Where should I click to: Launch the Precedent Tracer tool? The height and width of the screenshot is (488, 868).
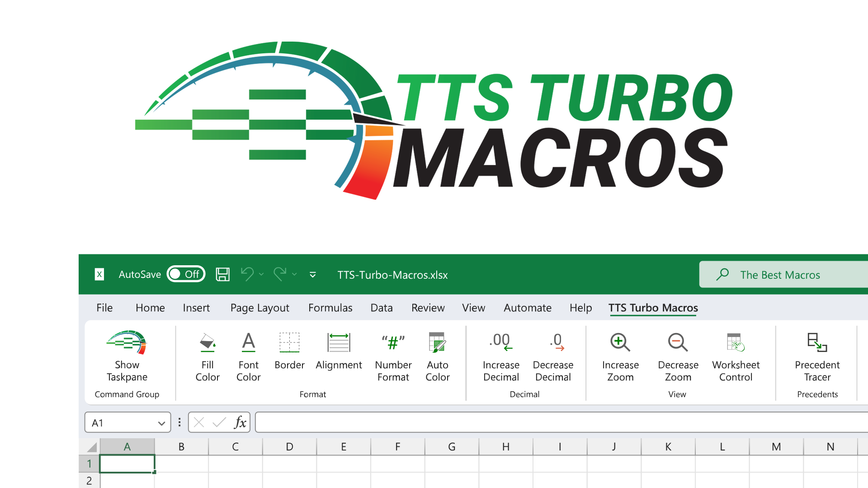(x=817, y=343)
